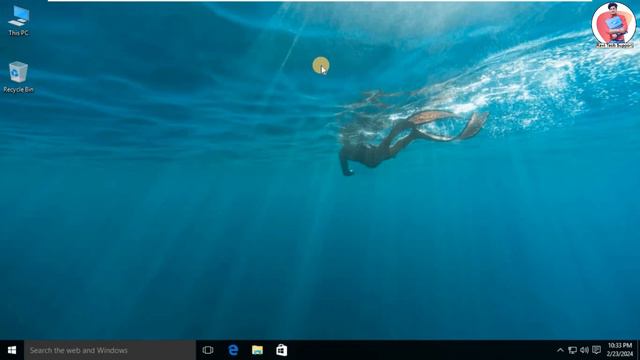Open the Windows Start menu
Image resolution: width=640 pixels, height=360 pixels.
12,350
